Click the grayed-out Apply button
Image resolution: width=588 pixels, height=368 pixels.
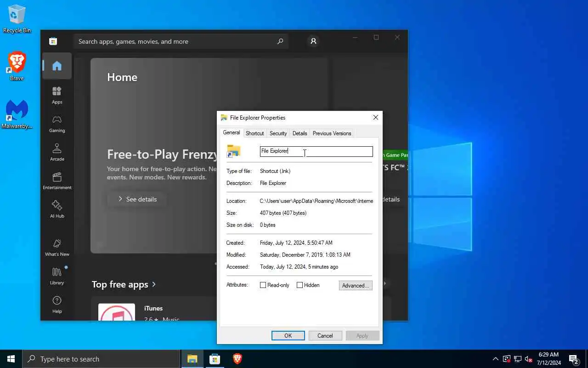coord(362,336)
